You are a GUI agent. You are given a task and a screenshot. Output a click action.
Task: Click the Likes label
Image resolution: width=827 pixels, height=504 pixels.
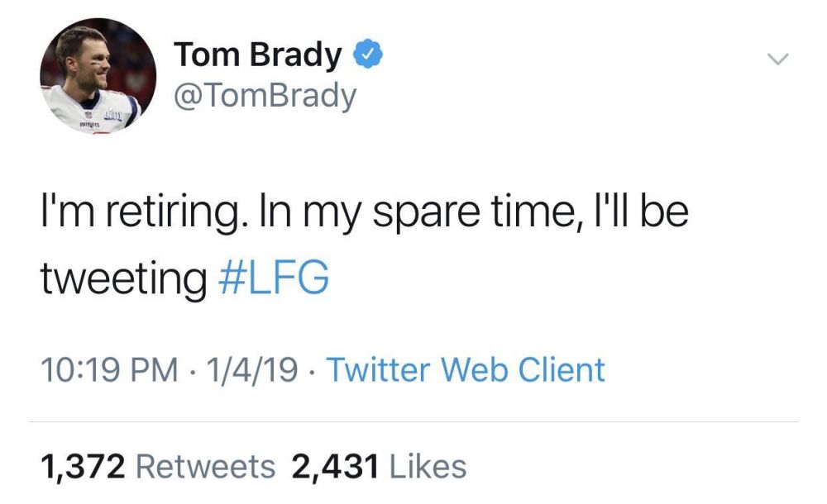coord(428,467)
